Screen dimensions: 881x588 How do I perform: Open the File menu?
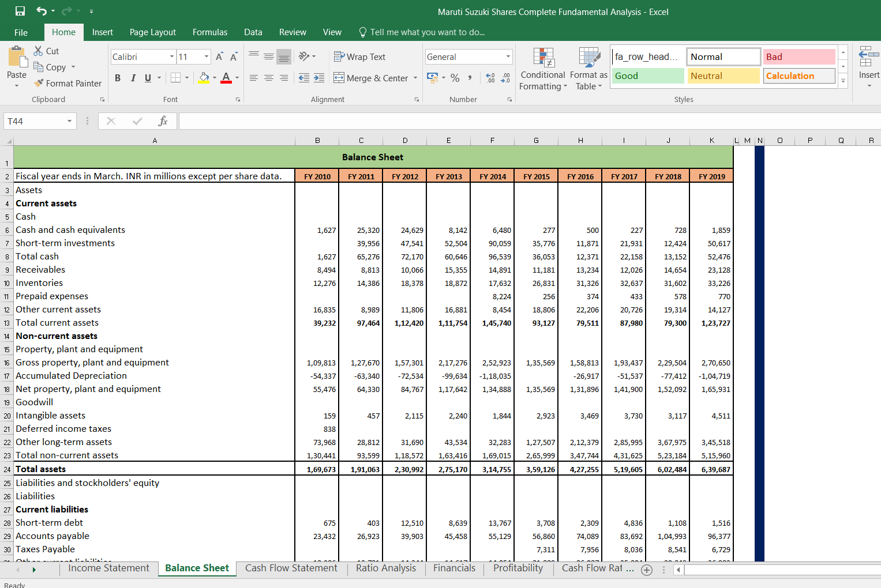[21, 32]
